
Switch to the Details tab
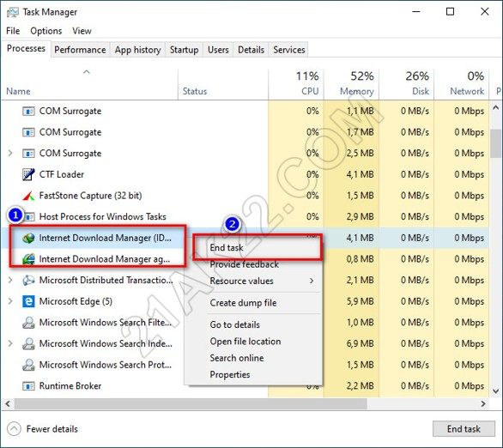pos(251,50)
